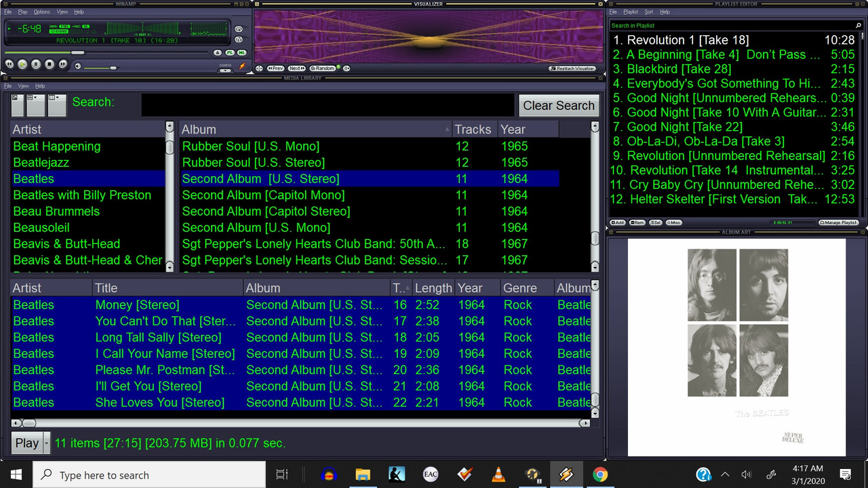The height and width of the screenshot is (488, 868).
Task: Sort albums by the Album column header
Action: [315, 129]
